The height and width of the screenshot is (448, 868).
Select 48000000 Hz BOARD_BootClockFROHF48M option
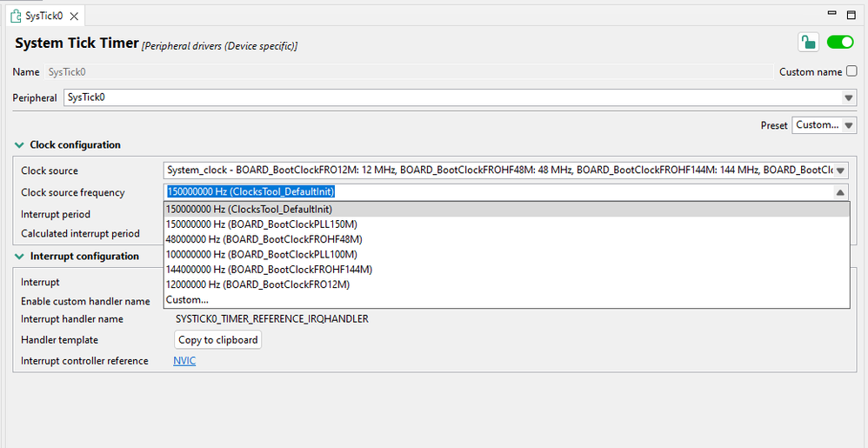coord(263,239)
